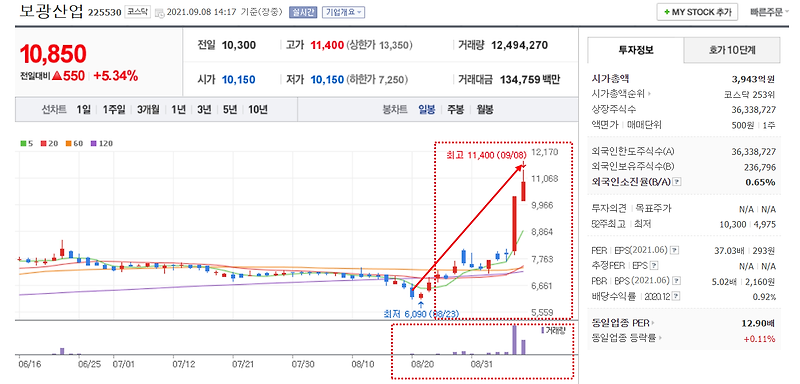Expand the 동일업종 PER arrow link
The image size is (800, 384).
pos(654,323)
